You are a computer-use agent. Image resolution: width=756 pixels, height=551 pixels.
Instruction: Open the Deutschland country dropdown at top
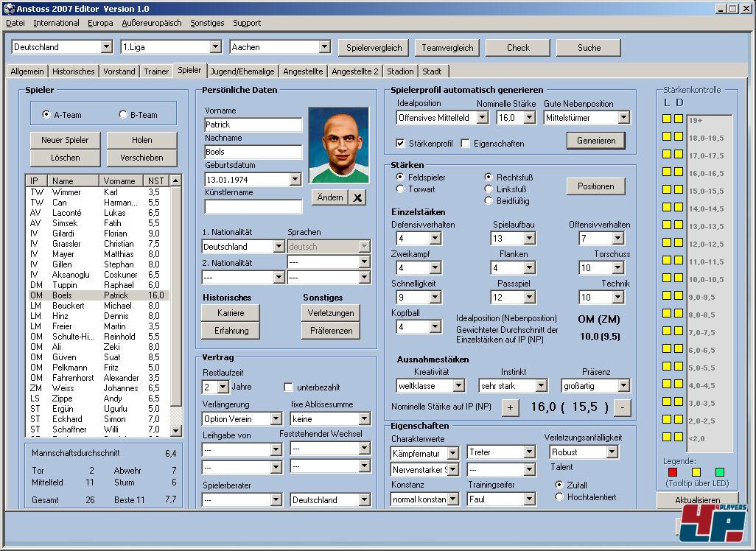click(x=105, y=47)
